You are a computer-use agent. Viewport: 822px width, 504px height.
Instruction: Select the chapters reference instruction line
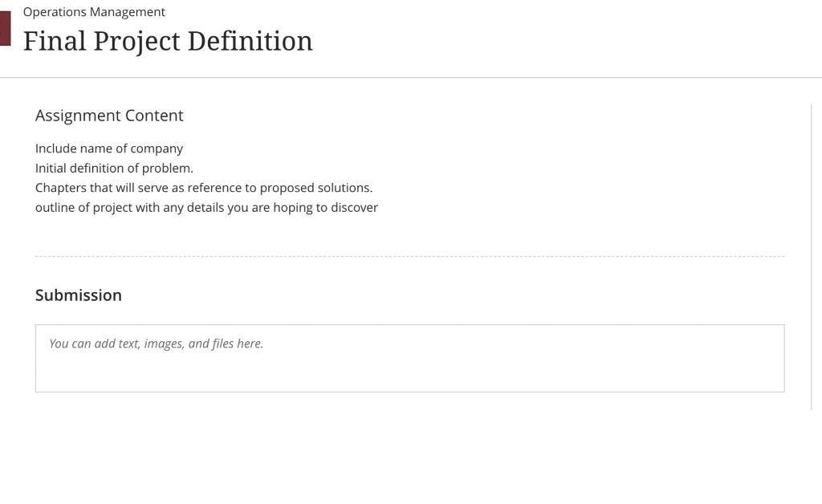click(203, 187)
